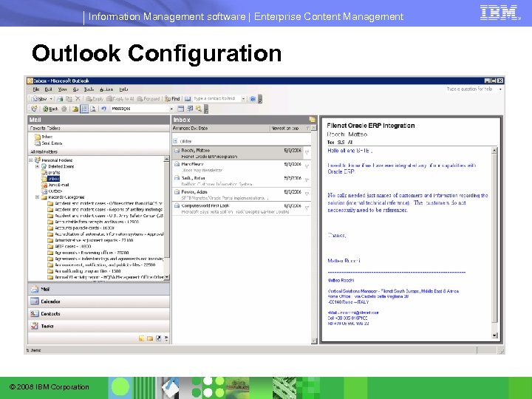
Task: Switch to Calendar in navigation pane
Action: pos(99,301)
